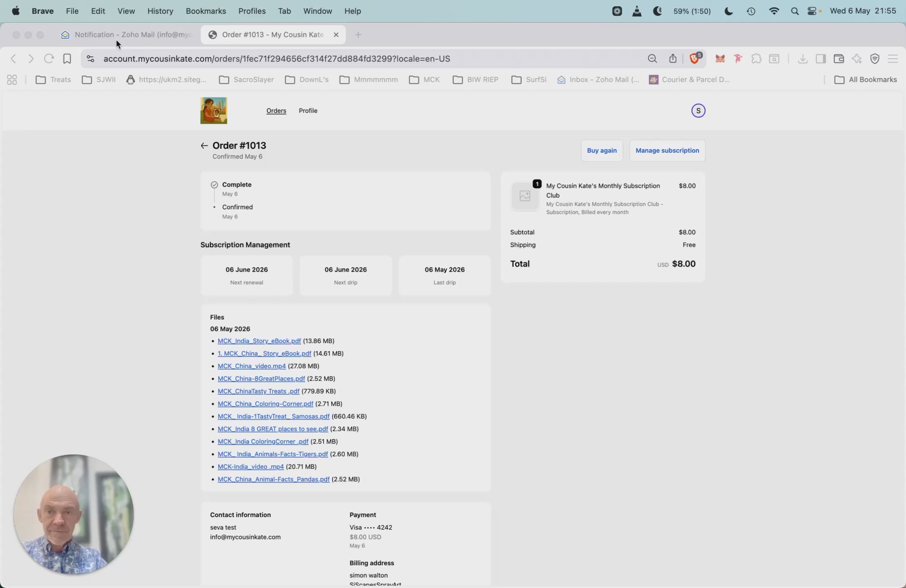Download MCK_China_video.mp4
The height and width of the screenshot is (588, 906).
pyautogui.click(x=252, y=366)
